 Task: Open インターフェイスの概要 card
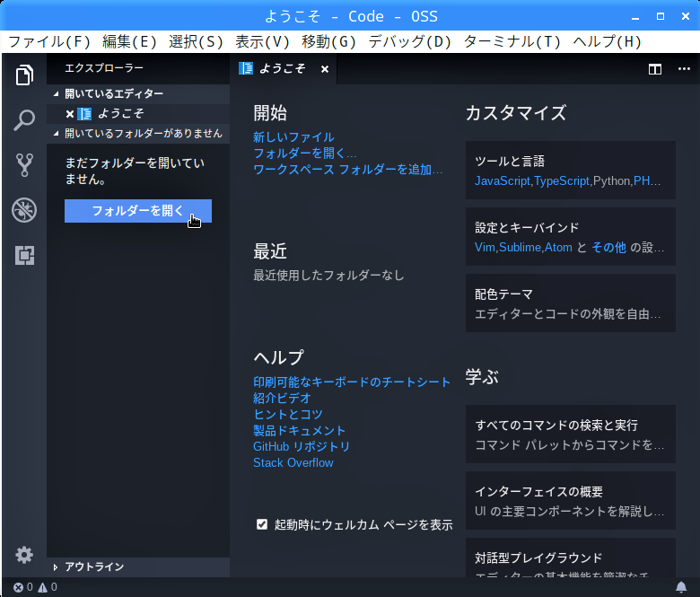(571, 501)
